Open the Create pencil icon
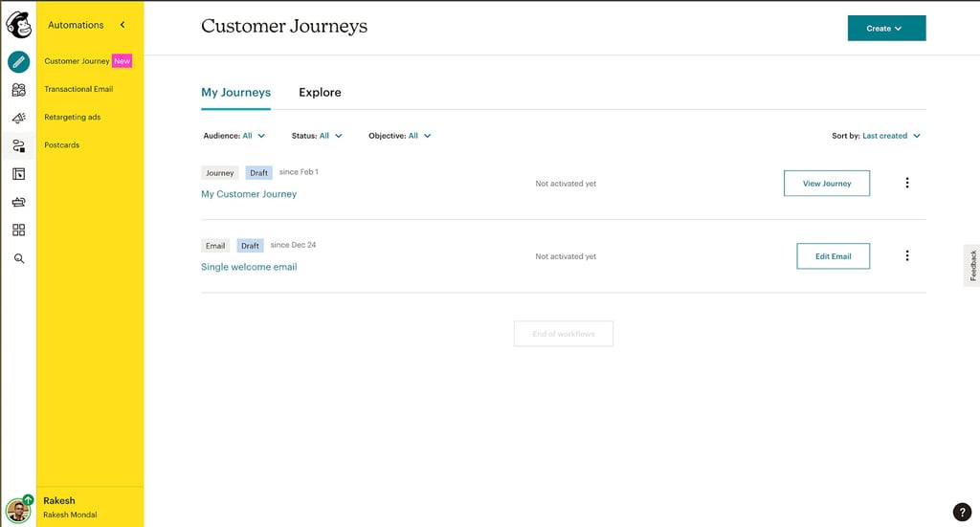Viewport: 980px width, 527px height. [x=19, y=62]
